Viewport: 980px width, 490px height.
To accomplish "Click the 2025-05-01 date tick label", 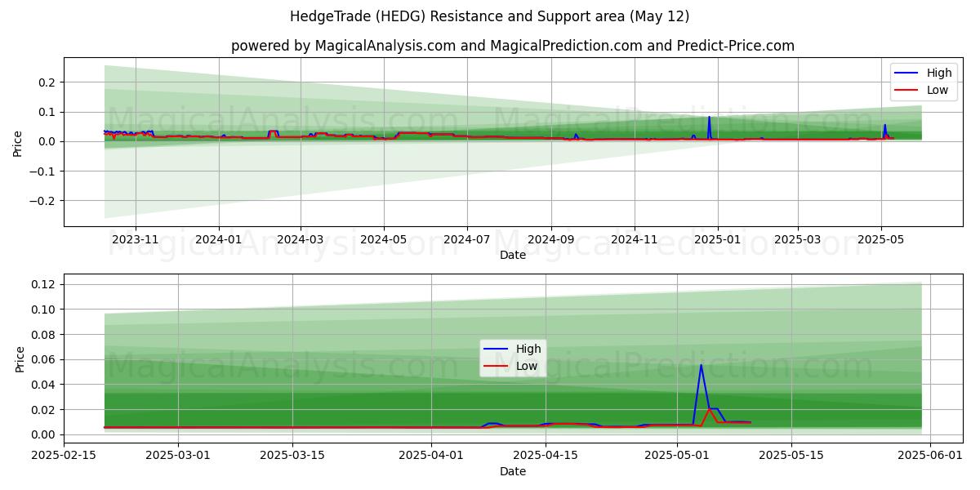I will (677, 456).
